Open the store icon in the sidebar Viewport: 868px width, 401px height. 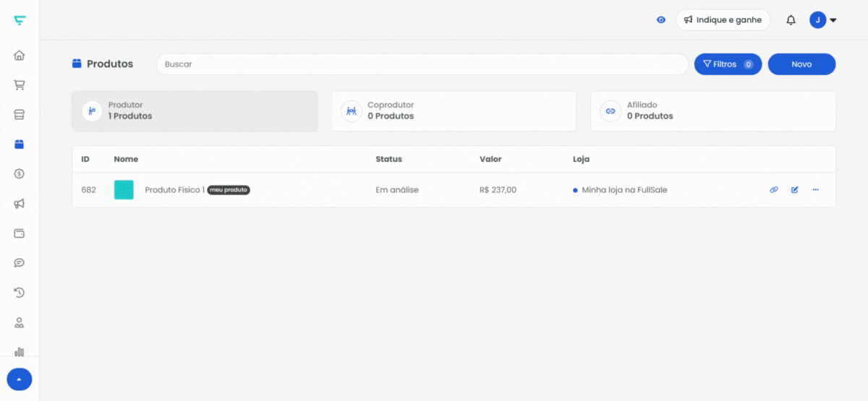click(20, 114)
